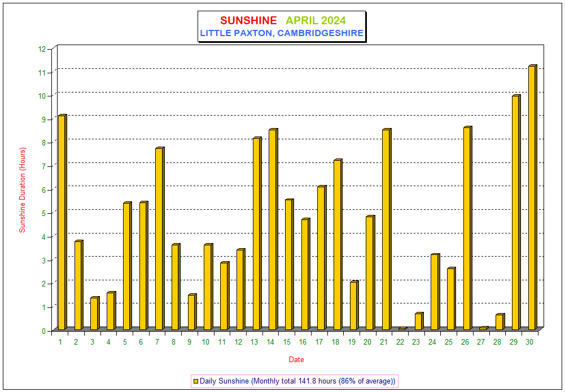Select the bar for date 24

click(x=435, y=292)
